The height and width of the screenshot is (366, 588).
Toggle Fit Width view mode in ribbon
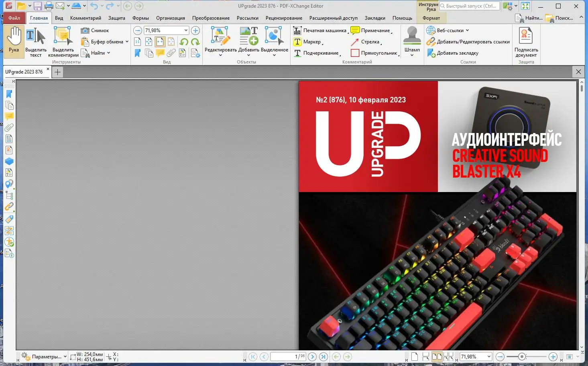[160, 42]
